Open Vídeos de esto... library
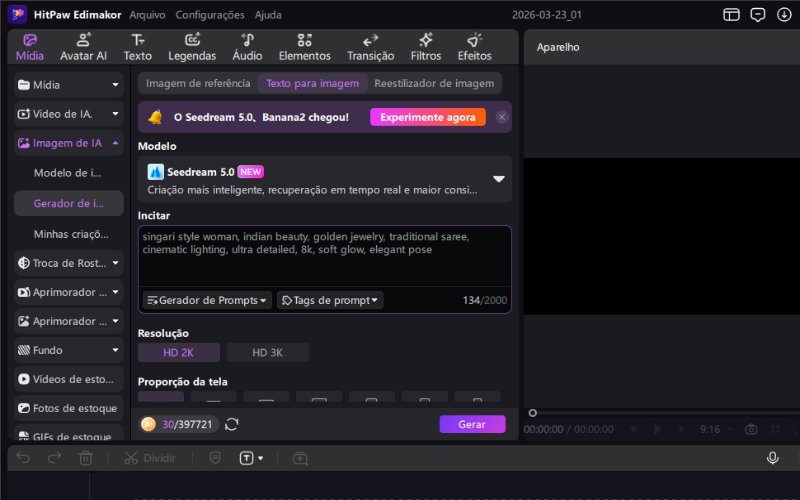800x500 pixels. [68, 379]
